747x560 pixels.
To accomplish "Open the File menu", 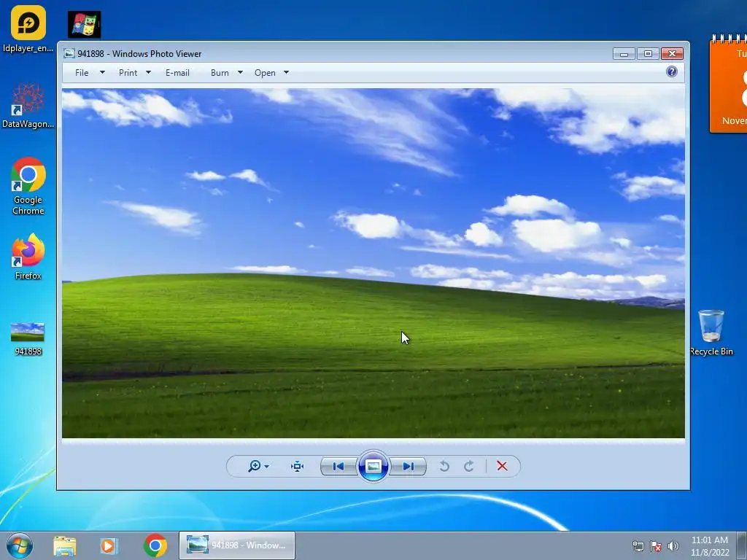I will click(x=82, y=73).
